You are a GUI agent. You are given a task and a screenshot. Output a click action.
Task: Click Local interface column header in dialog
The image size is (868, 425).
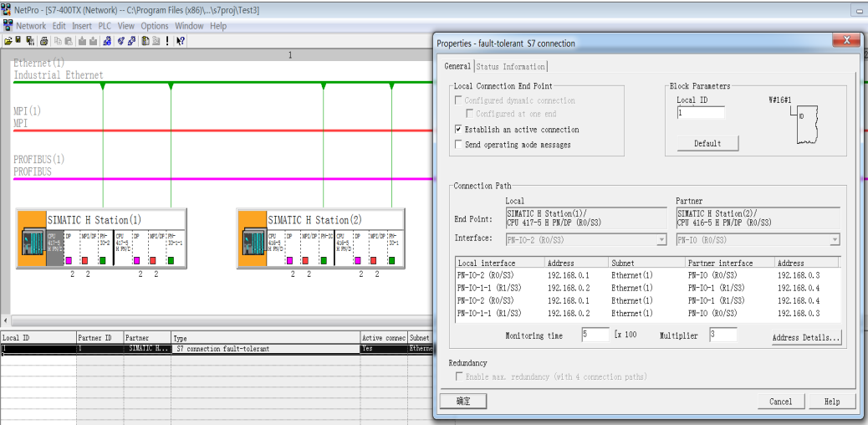point(500,264)
